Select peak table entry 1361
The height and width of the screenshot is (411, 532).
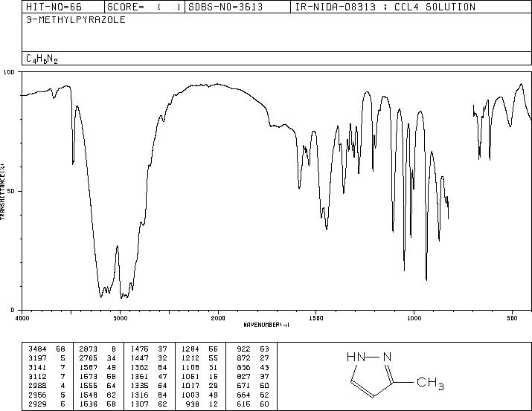click(149, 376)
